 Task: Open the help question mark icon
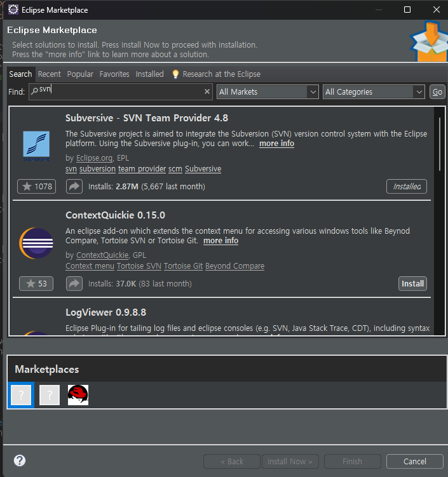coord(20,460)
